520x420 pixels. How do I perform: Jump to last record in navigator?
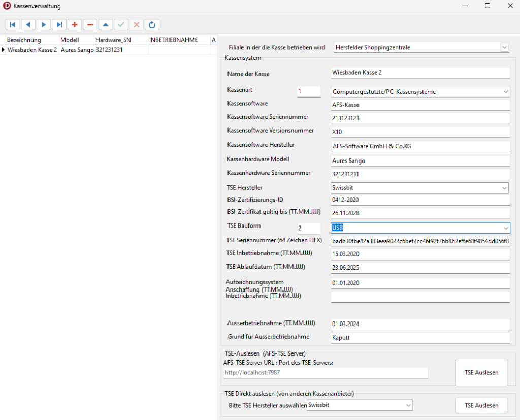click(x=59, y=25)
